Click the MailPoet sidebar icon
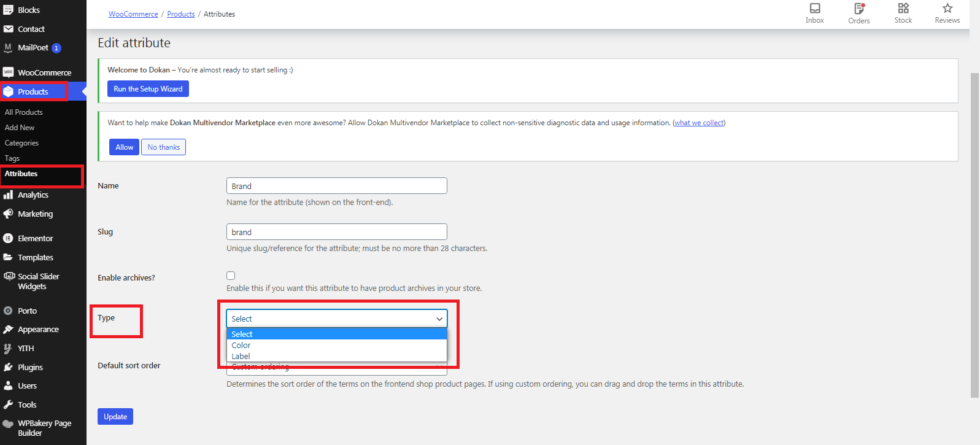Image resolution: width=980 pixels, height=445 pixels. coord(8,48)
